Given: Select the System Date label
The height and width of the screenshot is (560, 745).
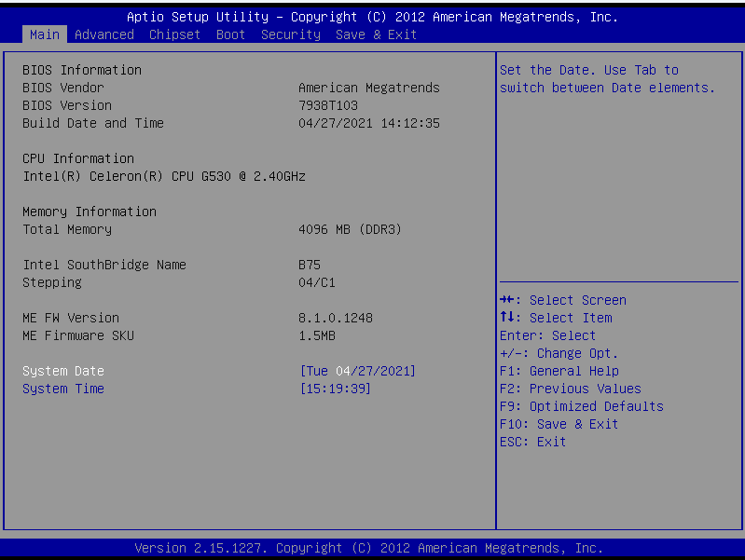Looking at the screenshot, I should click(63, 371).
